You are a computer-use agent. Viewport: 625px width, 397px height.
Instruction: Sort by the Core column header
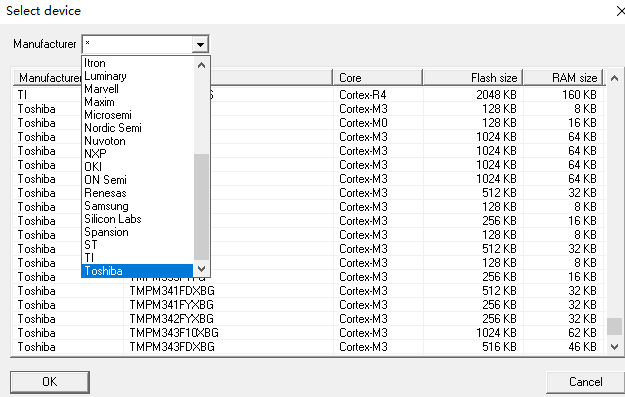377,78
